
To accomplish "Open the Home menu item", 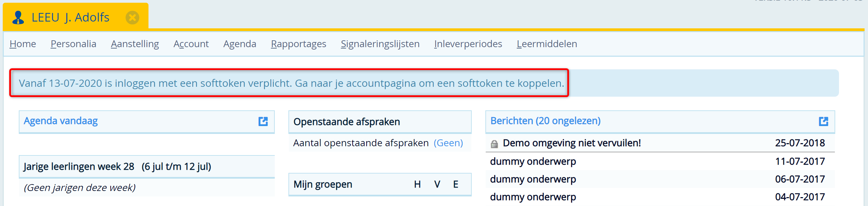I will point(23,44).
